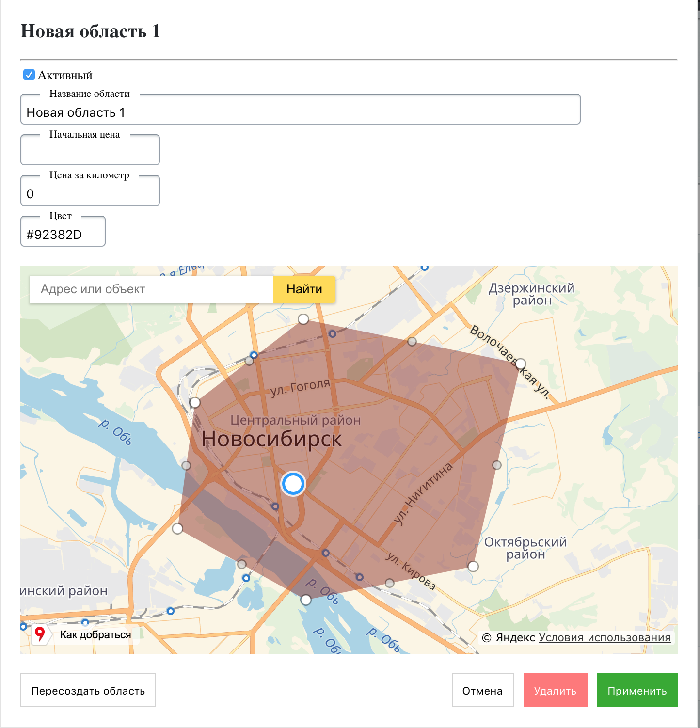Select the polygon vertex near Волочаевская ул.

[521, 364]
